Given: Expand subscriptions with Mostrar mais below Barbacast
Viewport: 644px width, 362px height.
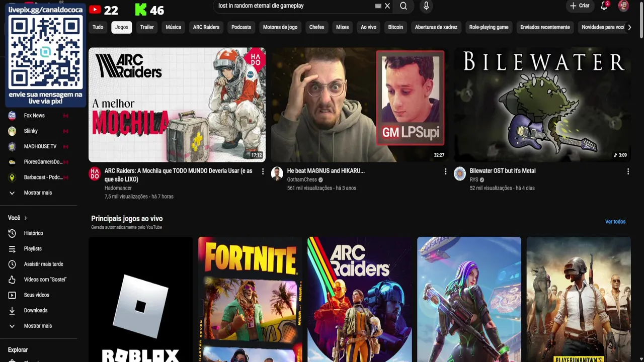Looking at the screenshot, I should 38,193.
